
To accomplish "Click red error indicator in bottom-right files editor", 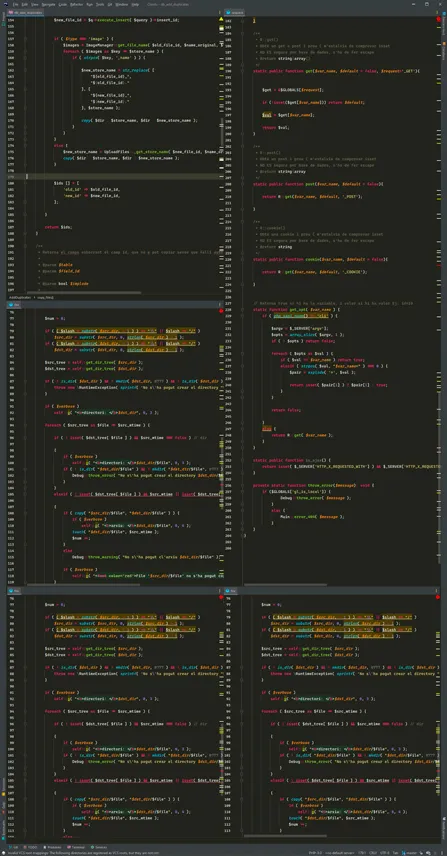I will 438,597.
